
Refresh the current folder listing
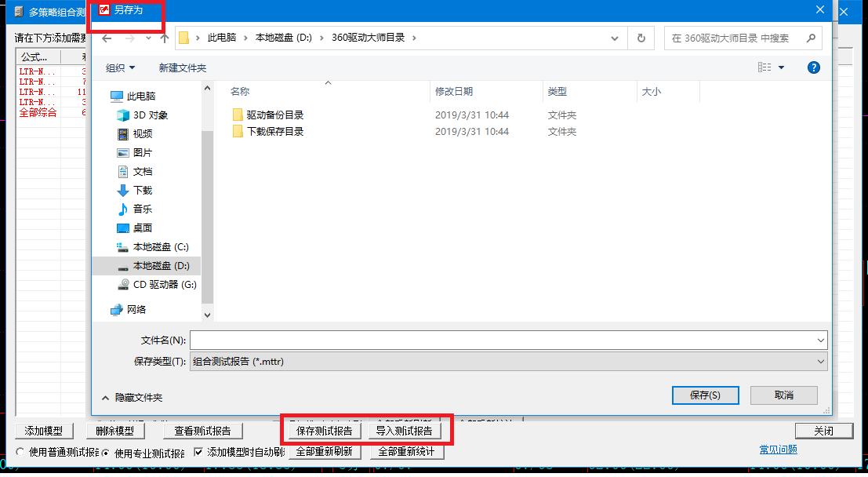[x=641, y=38]
